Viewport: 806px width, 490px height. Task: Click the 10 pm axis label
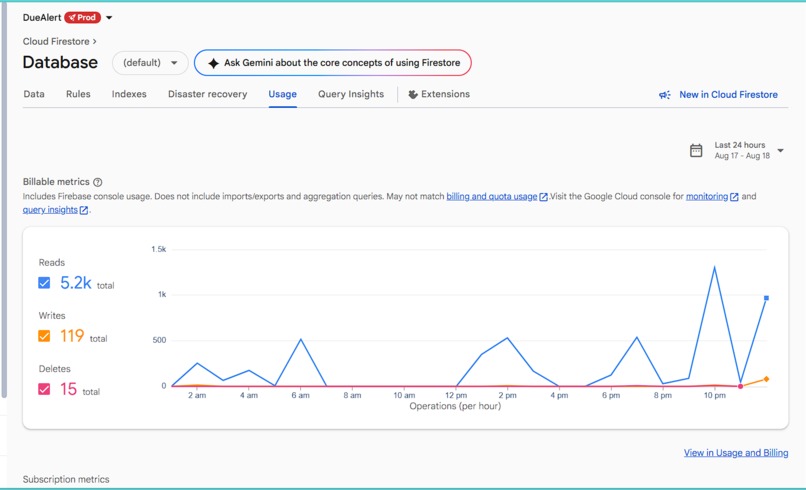pyautogui.click(x=715, y=395)
